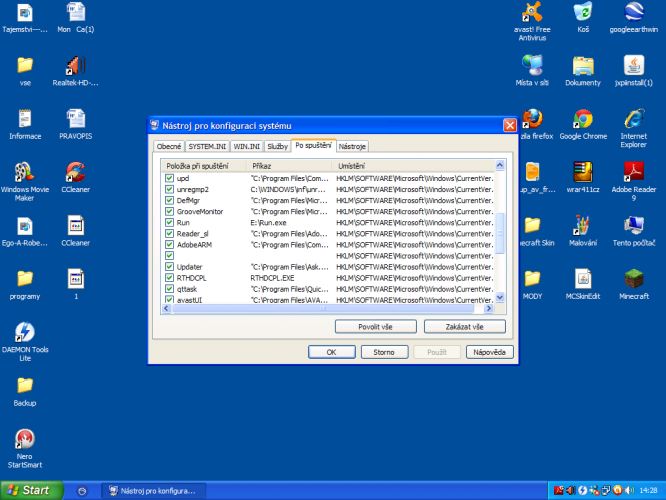Select the Po spuštění tab
The image size is (666, 500).
pos(313,145)
